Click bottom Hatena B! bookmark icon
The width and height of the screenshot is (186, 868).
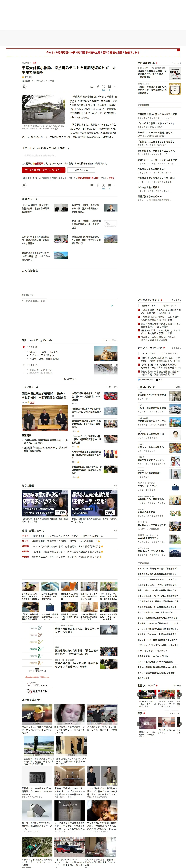[109, 185]
